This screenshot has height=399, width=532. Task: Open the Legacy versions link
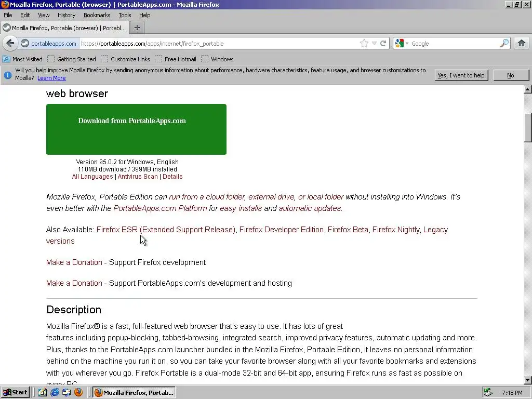point(436,230)
